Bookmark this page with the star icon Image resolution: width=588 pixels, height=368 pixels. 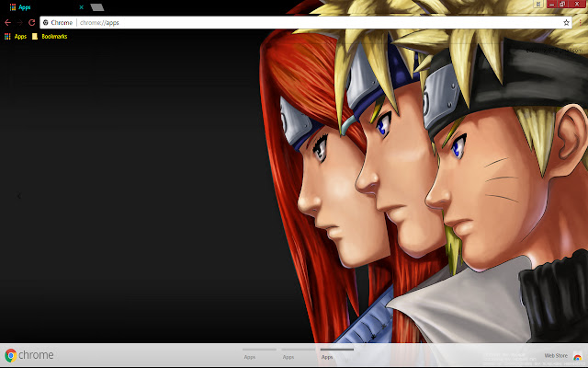[x=566, y=22]
